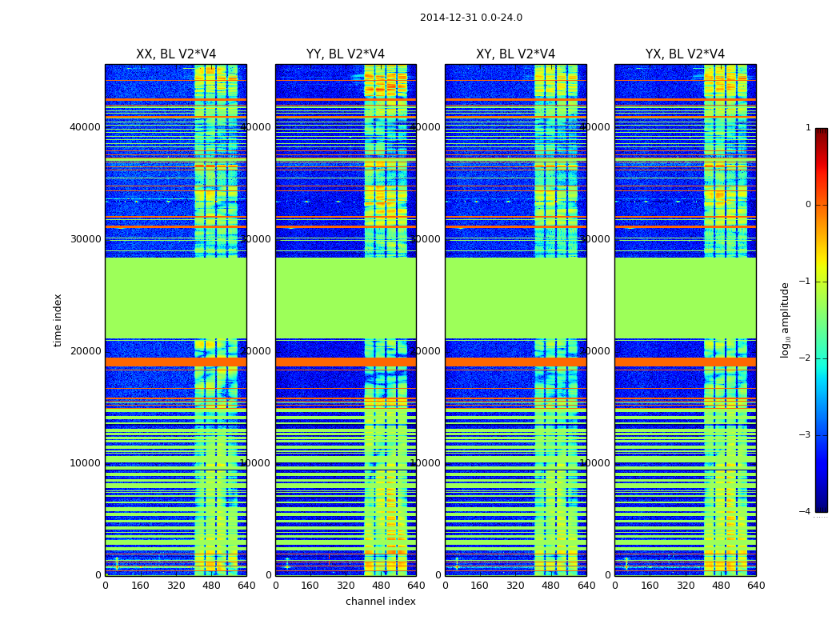Click the colorbar tick label "−2"
The image size is (840, 640).
tap(806, 358)
